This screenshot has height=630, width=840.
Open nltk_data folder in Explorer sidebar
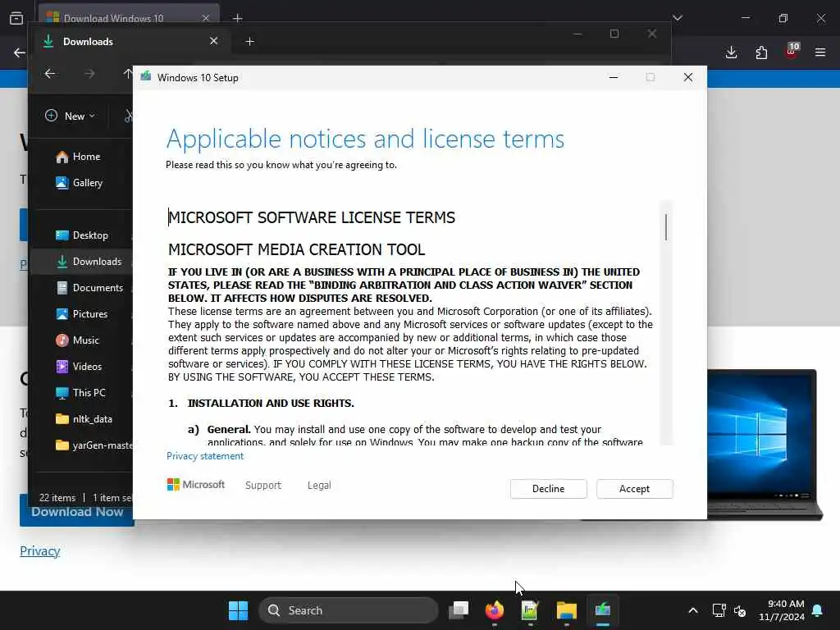pyautogui.click(x=84, y=419)
